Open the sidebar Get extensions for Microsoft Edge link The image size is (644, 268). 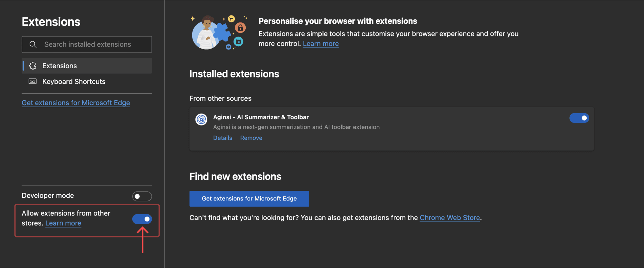coord(76,103)
